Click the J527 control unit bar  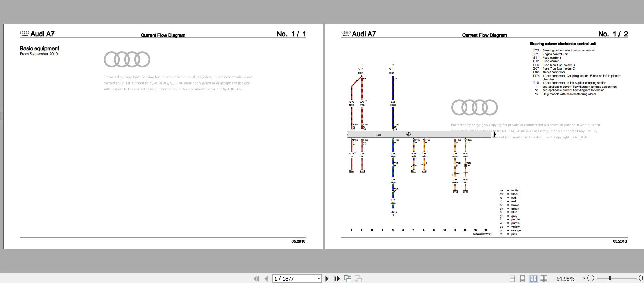[x=420, y=135]
